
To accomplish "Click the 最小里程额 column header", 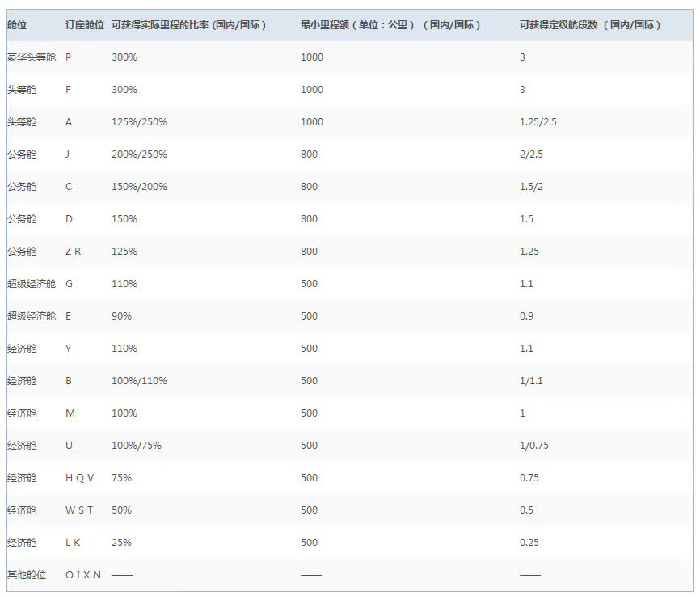I will point(390,25).
